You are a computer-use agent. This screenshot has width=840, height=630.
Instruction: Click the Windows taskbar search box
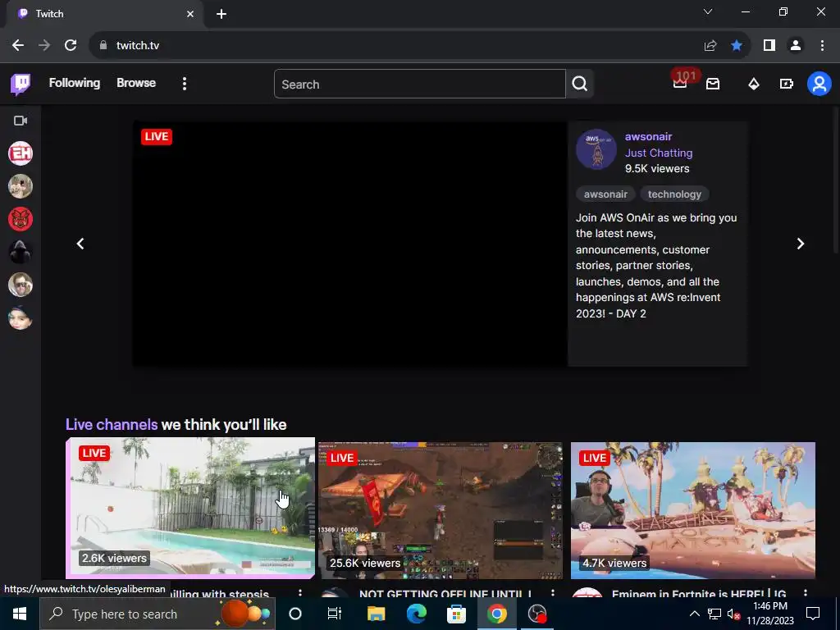(157, 614)
